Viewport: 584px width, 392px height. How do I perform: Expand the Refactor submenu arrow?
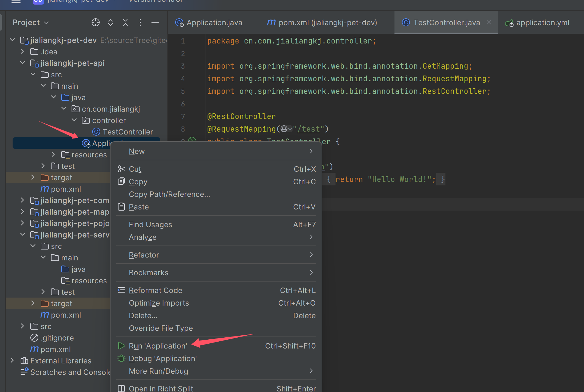coord(311,255)
